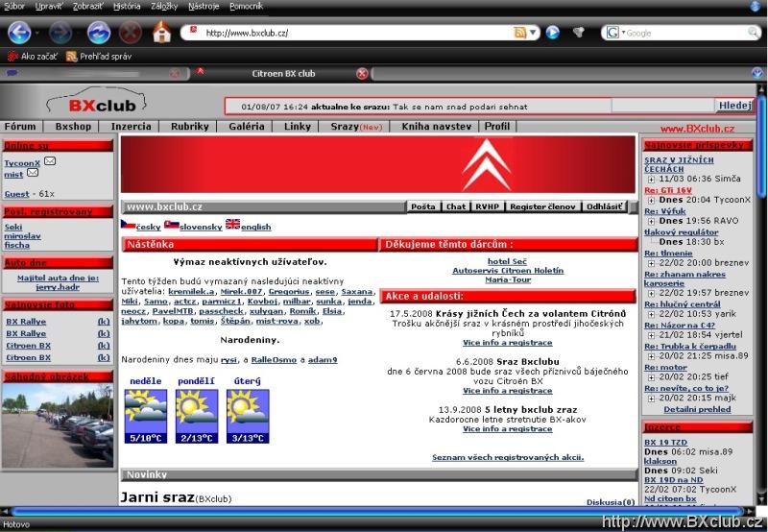
Task: Open the História menu
Action: point(127,7)
